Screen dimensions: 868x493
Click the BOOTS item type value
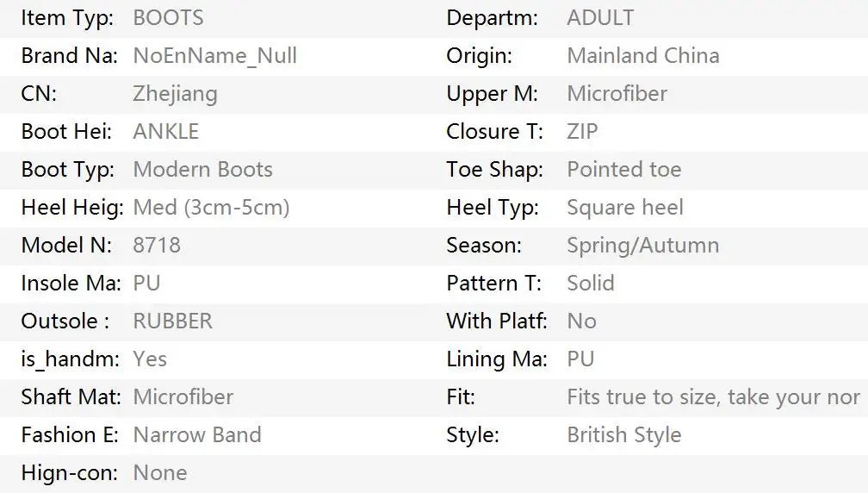point(168,18)
